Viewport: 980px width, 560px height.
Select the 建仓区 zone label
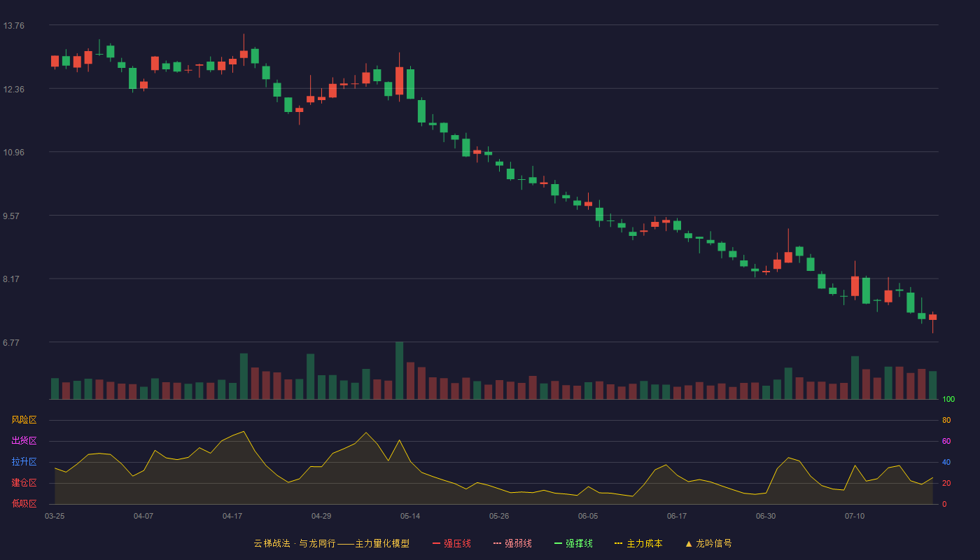24,483
